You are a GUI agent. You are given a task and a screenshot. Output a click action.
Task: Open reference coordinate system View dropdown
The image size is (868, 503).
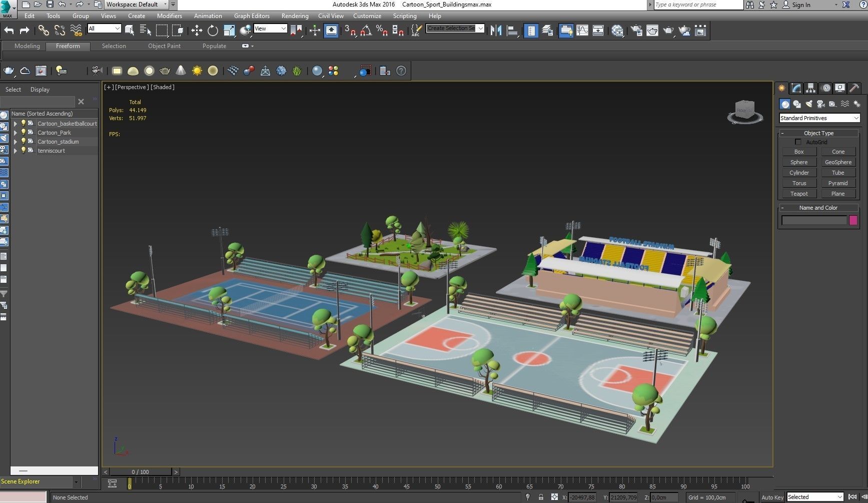(x=270, y=29)
